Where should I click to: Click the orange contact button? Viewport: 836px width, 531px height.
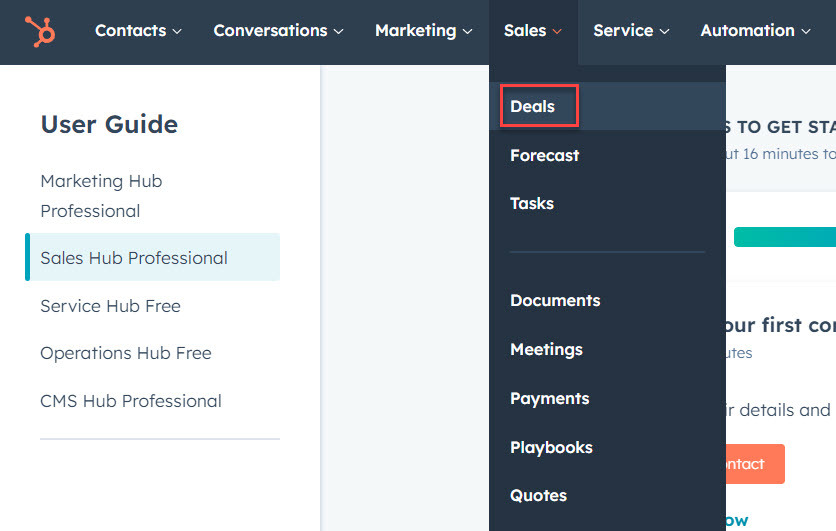754,464
